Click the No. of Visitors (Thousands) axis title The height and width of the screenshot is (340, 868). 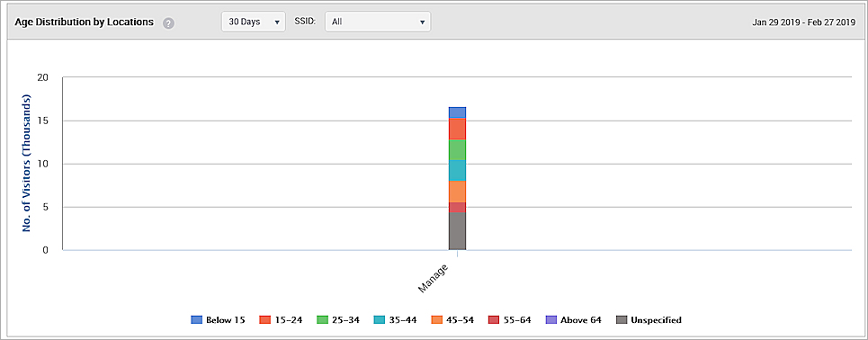(x=27, y=164)
